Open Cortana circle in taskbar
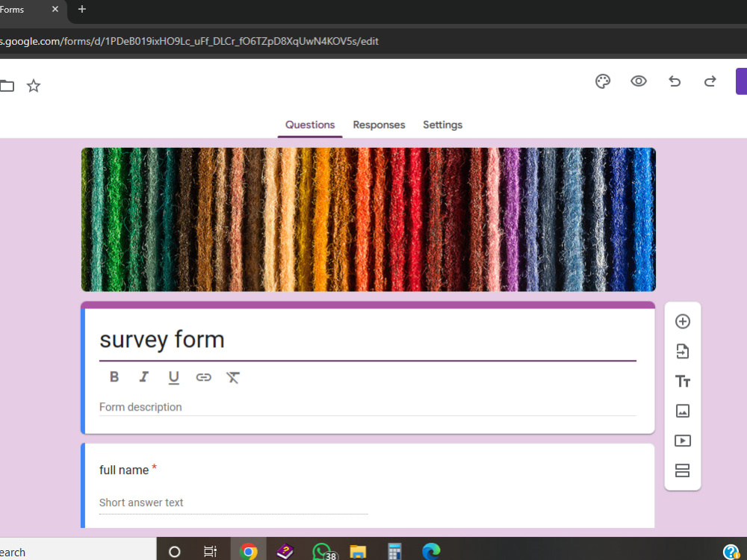The image size is (747, 560). tap(175, 552)
